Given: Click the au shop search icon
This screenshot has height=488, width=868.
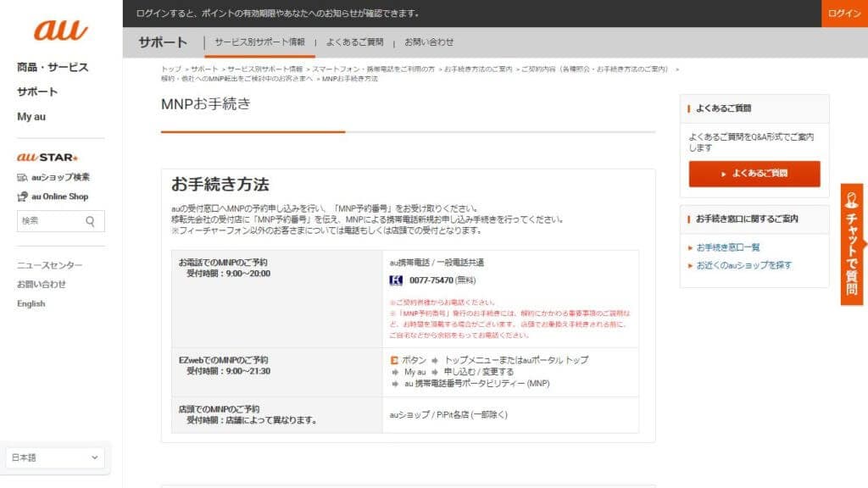Looking at the screenshot, I should pos(22,178).
